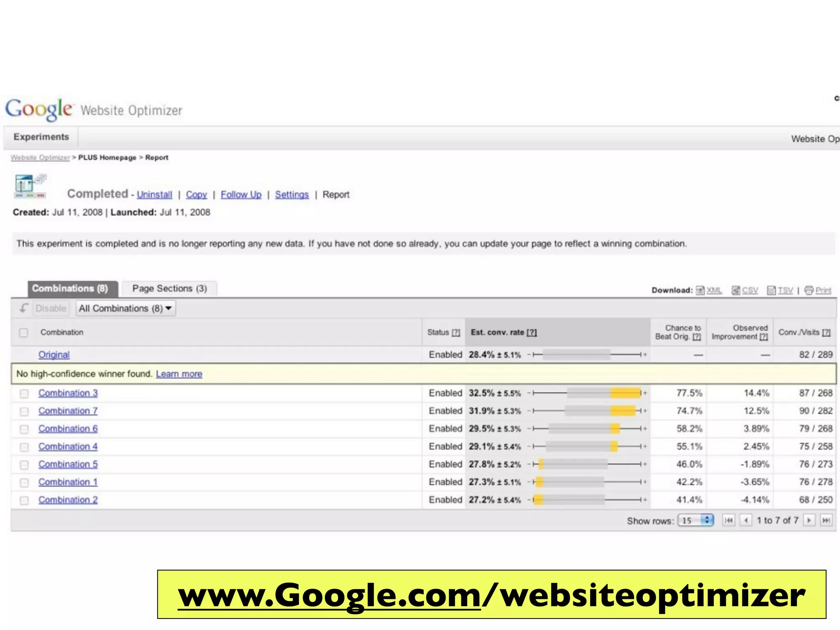Open help for Chance to Beat Orig.
Image resolution: width=840 pixels, height=630 pixels.
coord(696,337)
